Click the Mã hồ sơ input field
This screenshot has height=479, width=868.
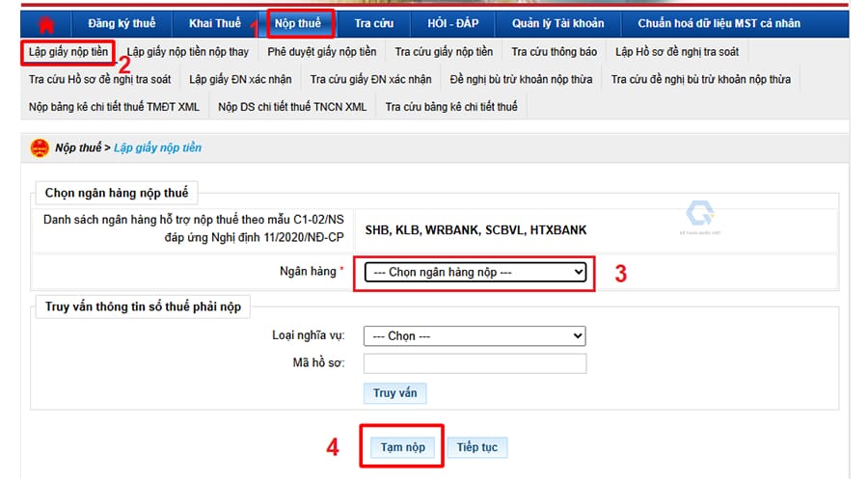tap(475, 363)
